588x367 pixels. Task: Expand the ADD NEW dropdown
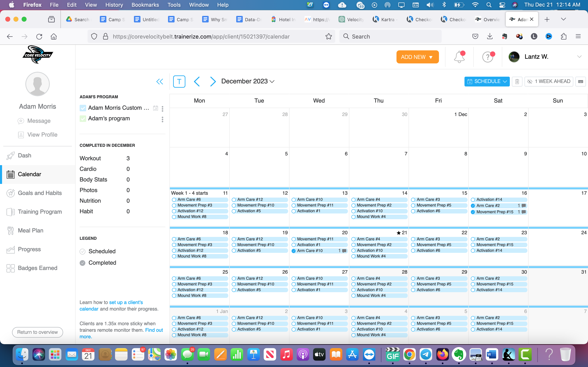pos(417,57)
